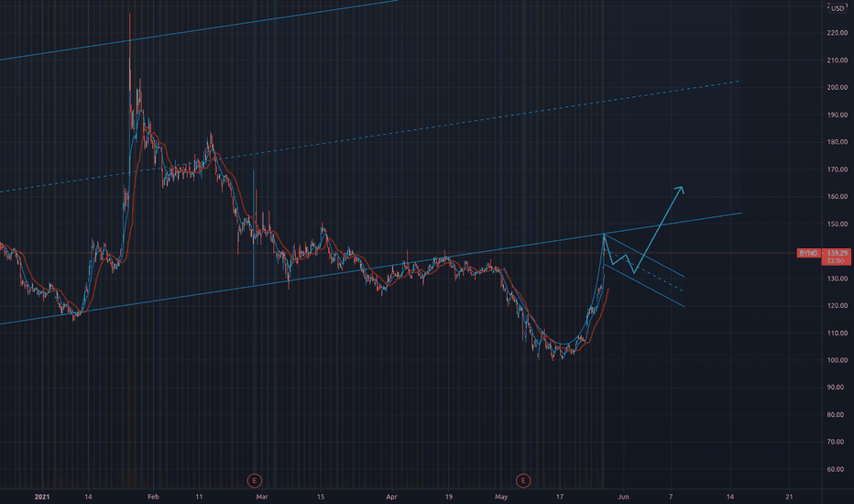Click the 220.00 price axis label
Screen dimensions: 854x504
838,33
